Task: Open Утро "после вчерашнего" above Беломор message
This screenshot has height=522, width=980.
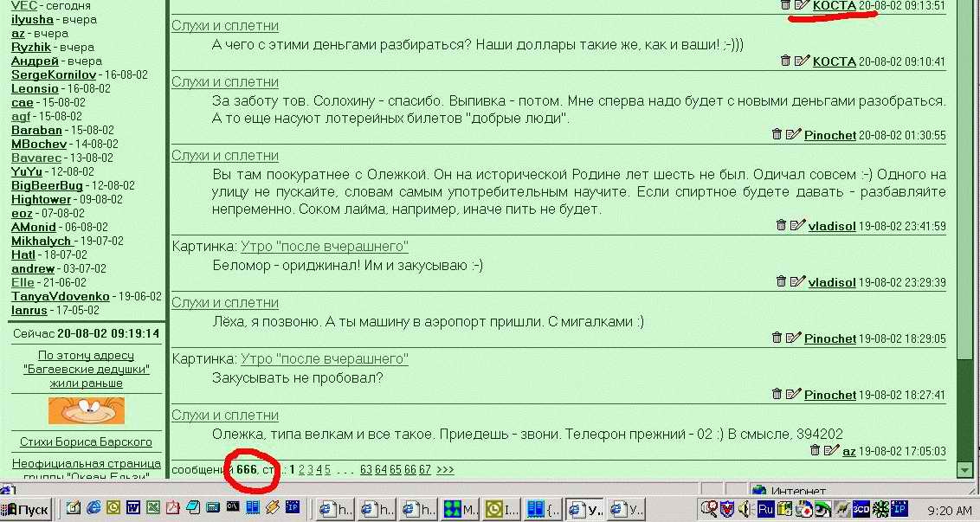Action: click(325, 247)
